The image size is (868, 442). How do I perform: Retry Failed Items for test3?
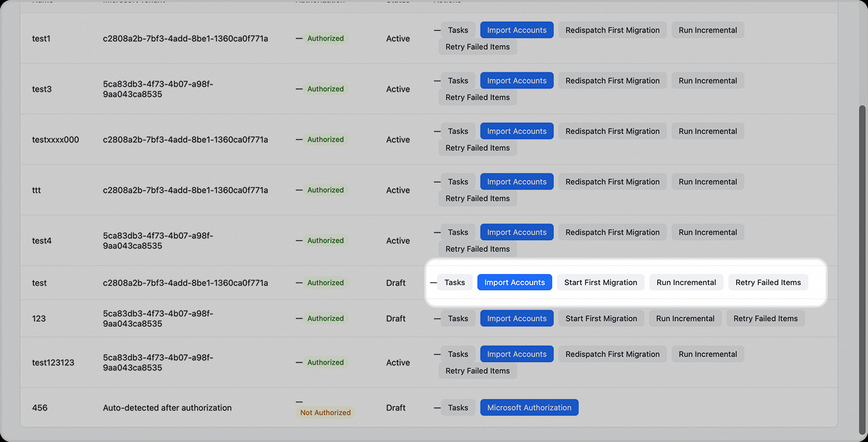(478, 97)
